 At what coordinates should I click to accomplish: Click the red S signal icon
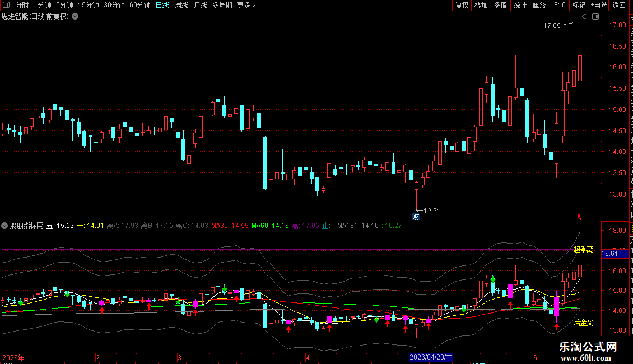tap(579, 217)
